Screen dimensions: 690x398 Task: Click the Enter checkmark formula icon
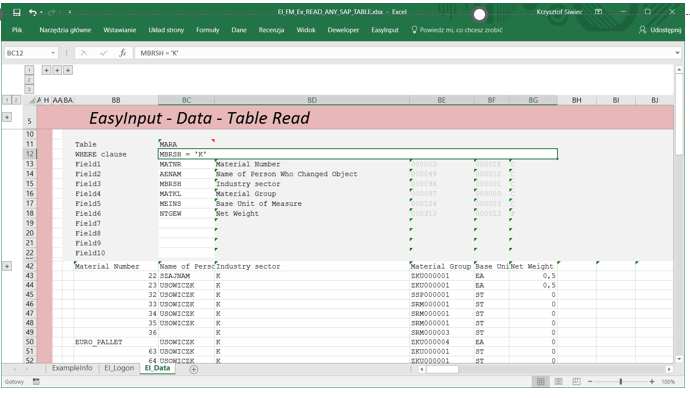pyautogui.click(x=103, y=53)
